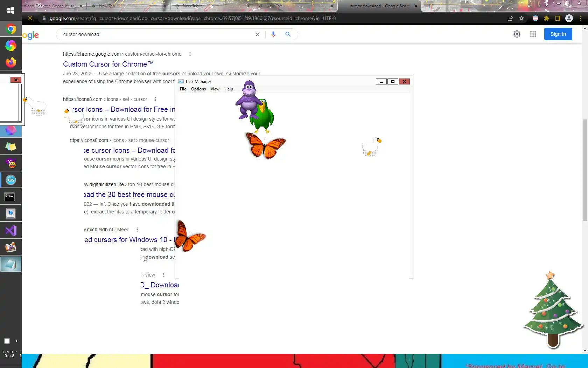Open options for the icons8.com cursor result
This screenshot has width=588, height=368.
[x=156, y=99]
